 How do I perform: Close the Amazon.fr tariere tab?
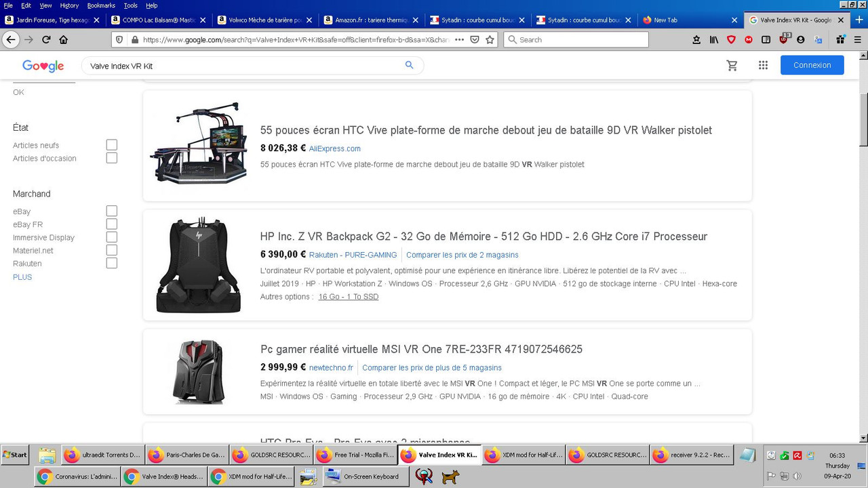416,20
